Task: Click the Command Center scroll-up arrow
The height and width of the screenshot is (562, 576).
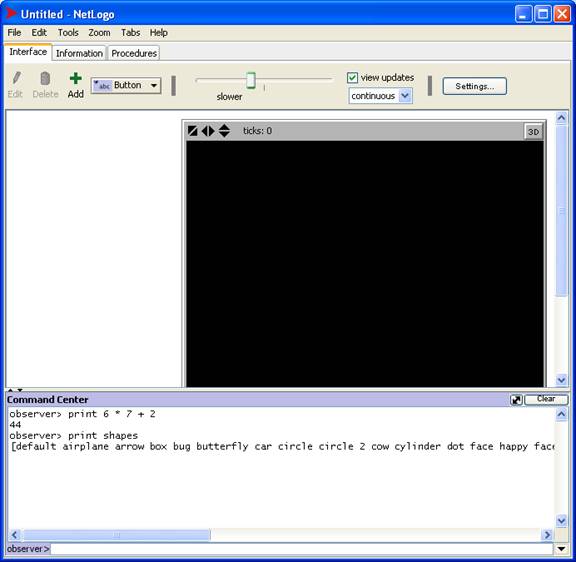Action: point(561,414)
